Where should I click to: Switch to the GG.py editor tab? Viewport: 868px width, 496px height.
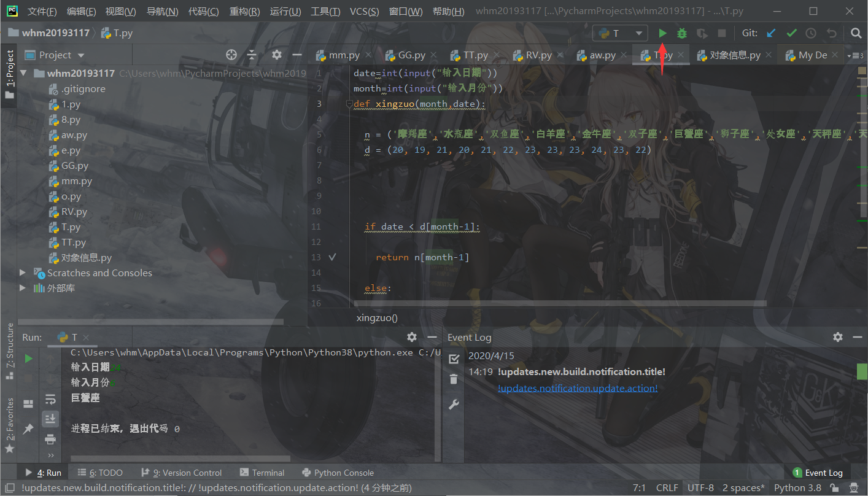tap(411, 55)
